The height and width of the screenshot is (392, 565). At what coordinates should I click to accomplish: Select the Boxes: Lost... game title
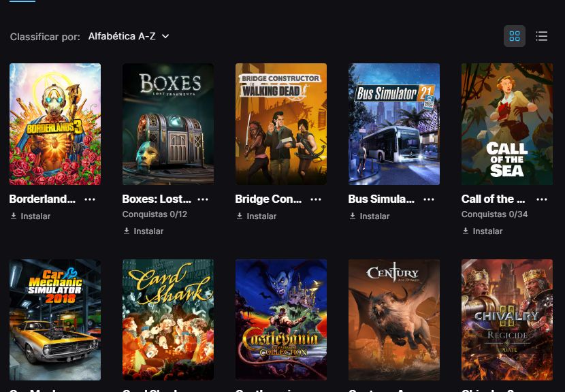click(157, 199)
